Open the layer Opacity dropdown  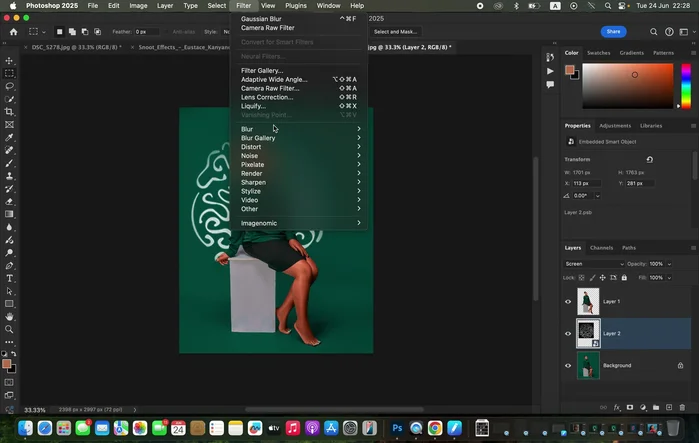tap(671, 264)
